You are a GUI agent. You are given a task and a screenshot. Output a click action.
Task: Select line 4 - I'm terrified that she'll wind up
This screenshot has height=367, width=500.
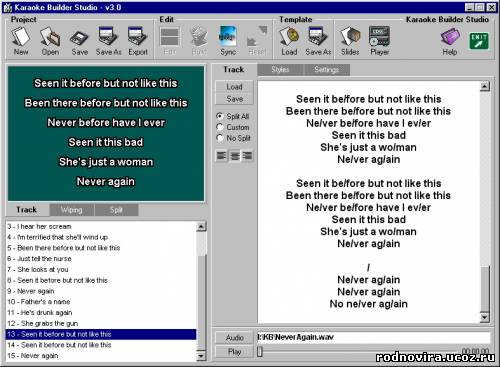click(x=101, y=237)
